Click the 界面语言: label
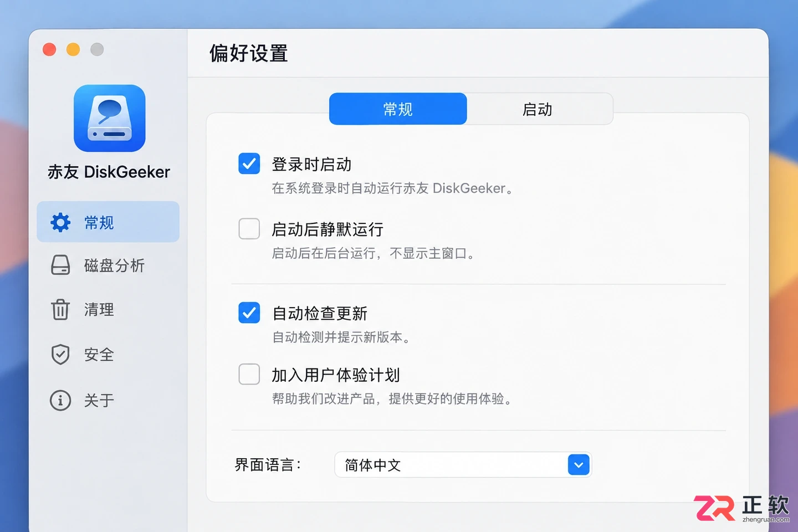Image resolution: width=798 pixels, height=532 pixels. tap(268, 465)
